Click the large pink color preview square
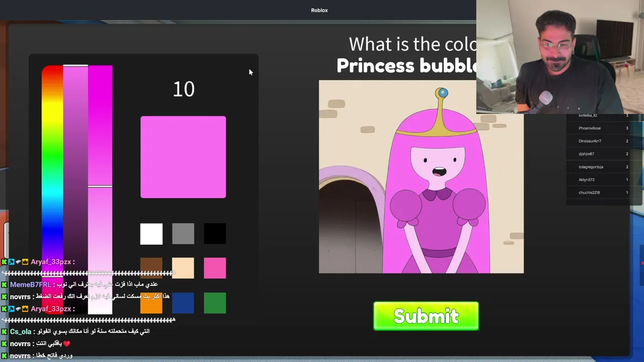This screenshot has width=644, height=362. [x=183, y=157]
